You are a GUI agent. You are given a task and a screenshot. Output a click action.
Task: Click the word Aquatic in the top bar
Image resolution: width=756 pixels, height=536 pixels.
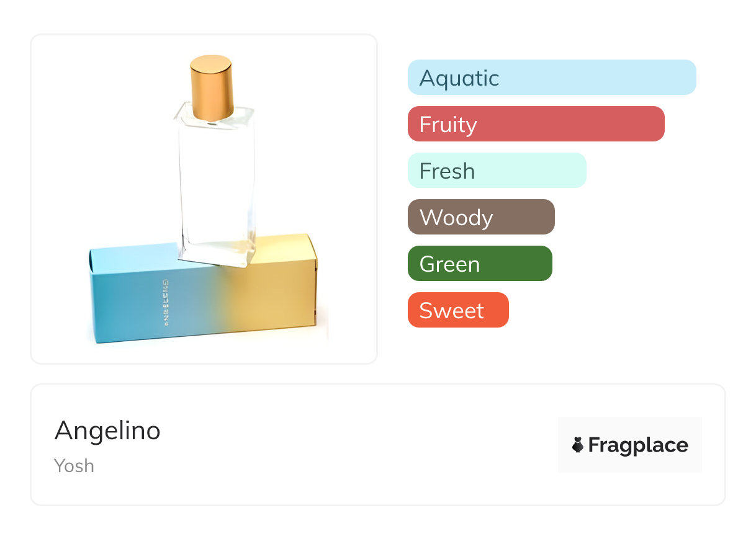click(459, 78)
